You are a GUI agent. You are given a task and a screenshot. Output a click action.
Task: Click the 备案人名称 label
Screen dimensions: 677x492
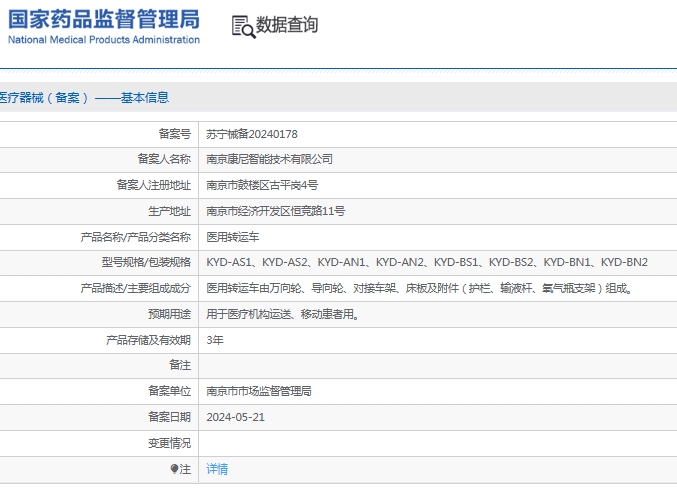(164, 159)
